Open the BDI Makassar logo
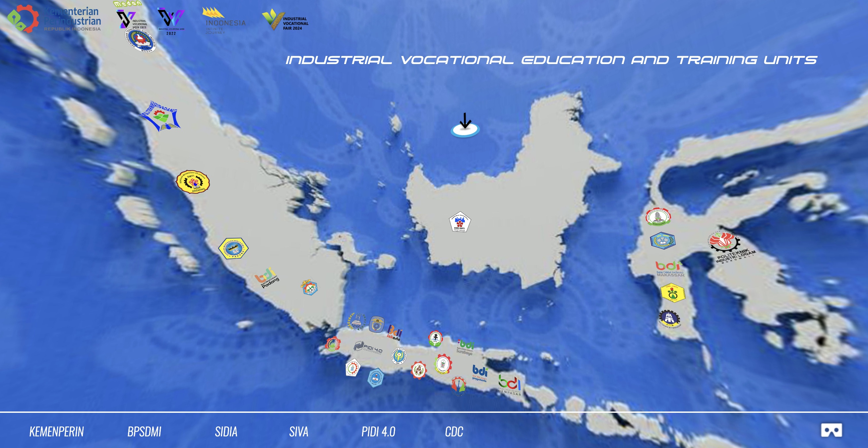The height and width of the screenshot is (448, 868). 670,269
